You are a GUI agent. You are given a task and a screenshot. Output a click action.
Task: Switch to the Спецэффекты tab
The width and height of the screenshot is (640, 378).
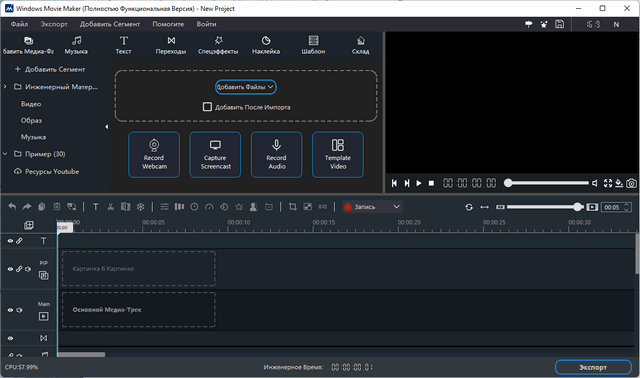coord(218,45)
